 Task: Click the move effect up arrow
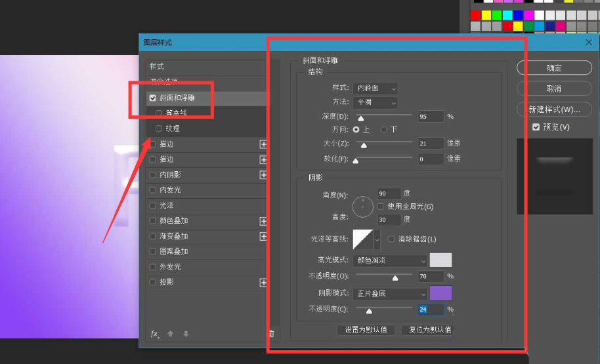pyautogui.click(x=171, y=334)
